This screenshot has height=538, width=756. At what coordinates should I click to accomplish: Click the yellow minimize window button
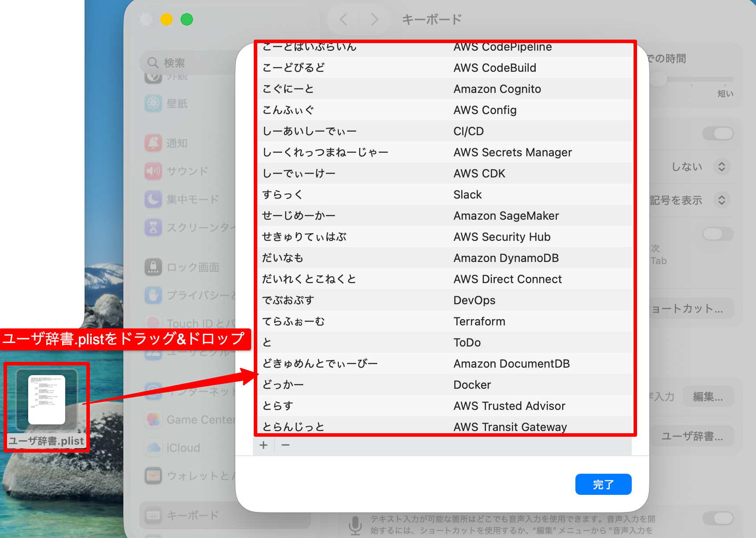pyautogui.click(x=166, y=19)
